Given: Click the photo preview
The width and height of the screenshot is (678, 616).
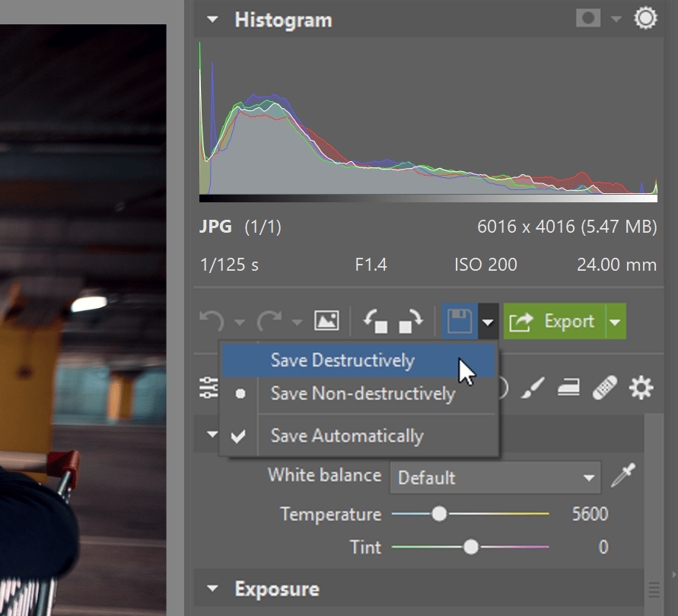Looking at the screenshot, I should pos(83,320).
